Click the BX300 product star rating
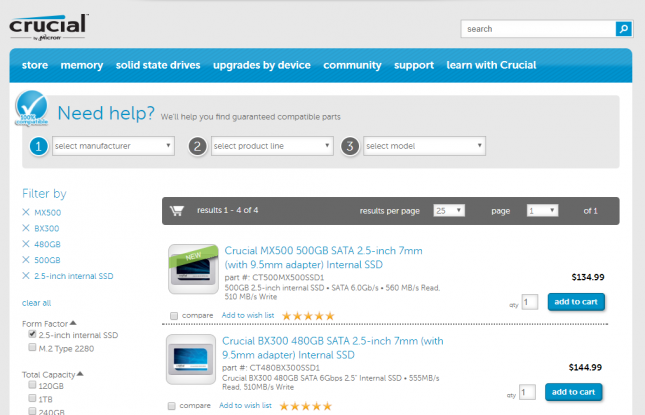 pos(306,406)
